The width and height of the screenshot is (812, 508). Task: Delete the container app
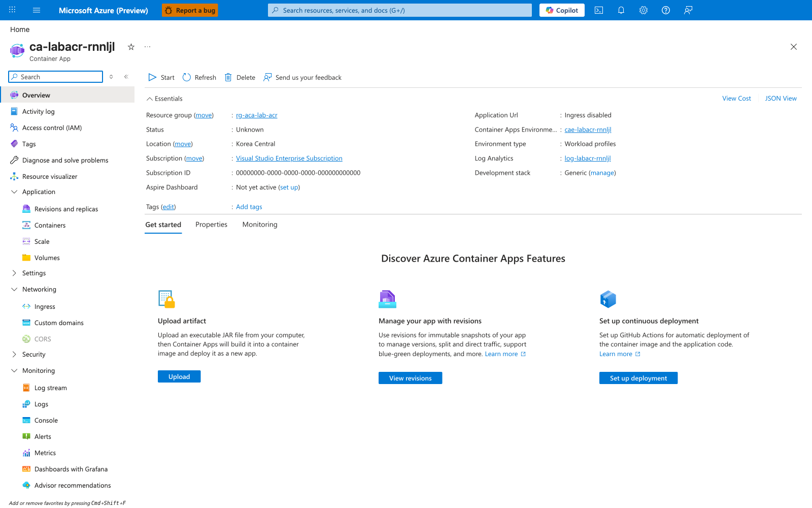(x=240, y=77)
